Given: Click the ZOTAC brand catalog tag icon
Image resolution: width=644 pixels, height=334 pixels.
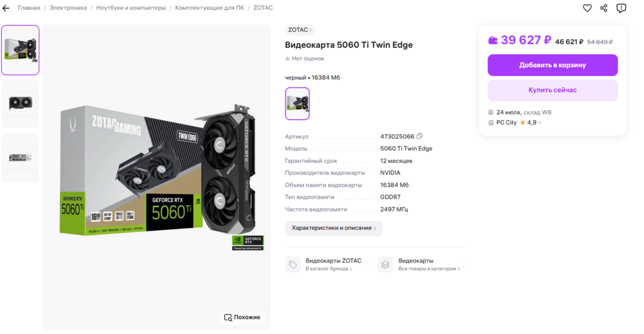Looking at the screenshot, I should pyautogui.click(x=293, y=264).
